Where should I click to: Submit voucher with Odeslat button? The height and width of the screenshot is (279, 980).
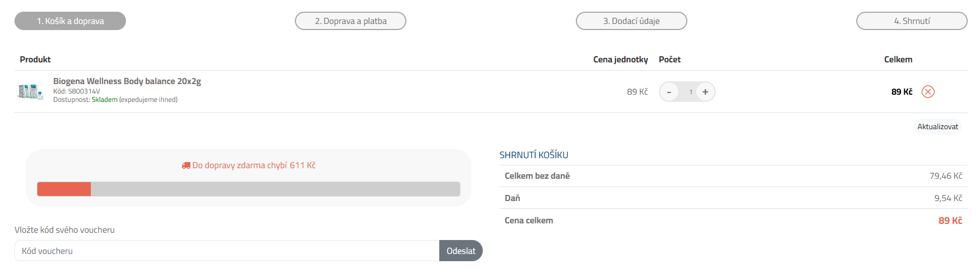pyautogui.click(x=460, y=251)
